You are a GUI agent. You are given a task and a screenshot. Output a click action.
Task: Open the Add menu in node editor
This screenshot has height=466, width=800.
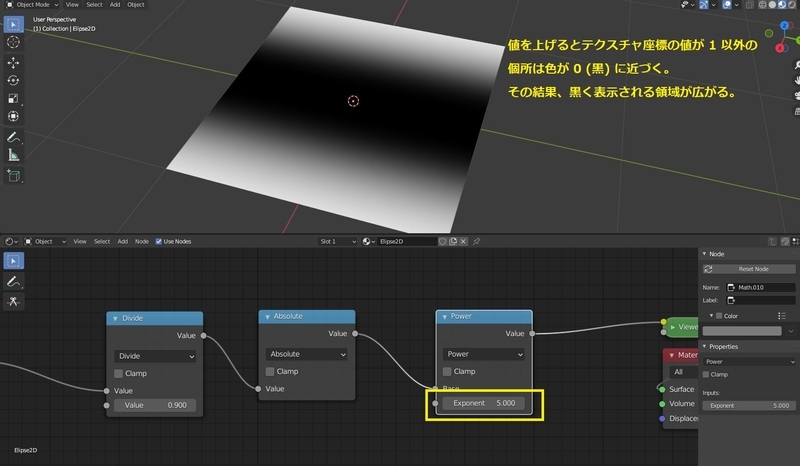pyautogui.click(x=123, y=241)
